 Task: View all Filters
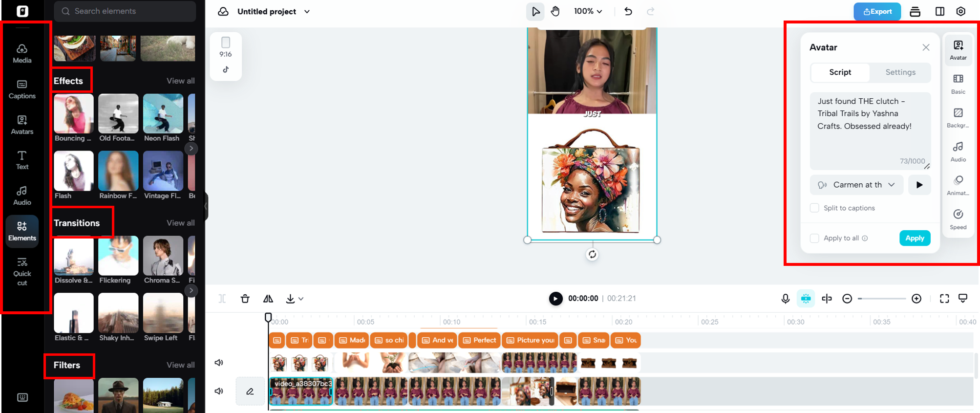pyautogui.click(x=180, y=365)
